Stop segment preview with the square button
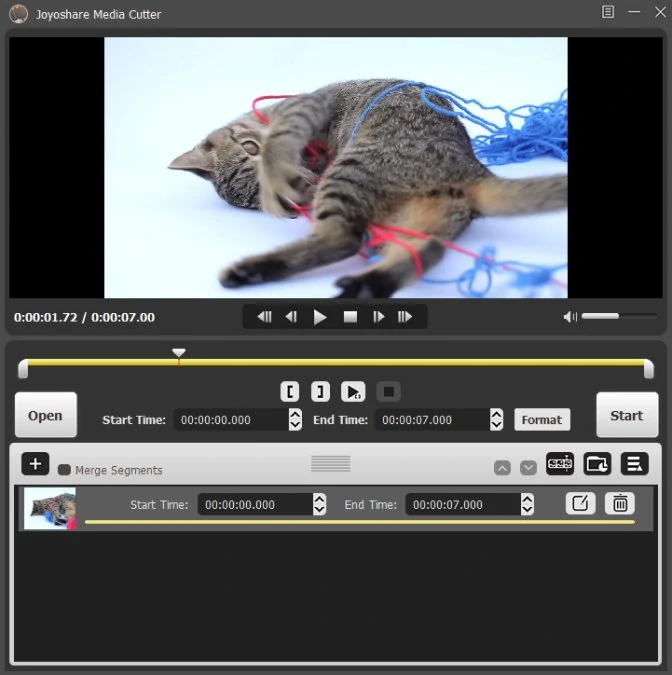Image resolution: width=672 pixels, height=675 pixels. [x=388, y=392]
